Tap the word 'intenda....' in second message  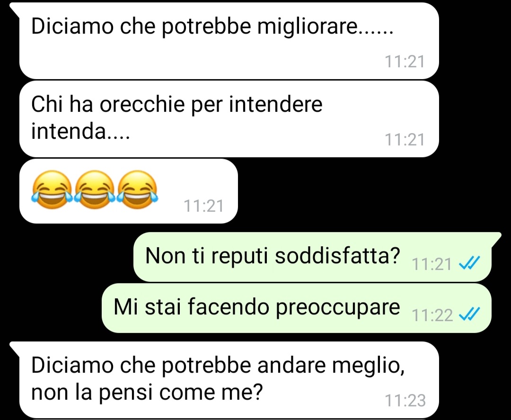click(x=80, y=132)
